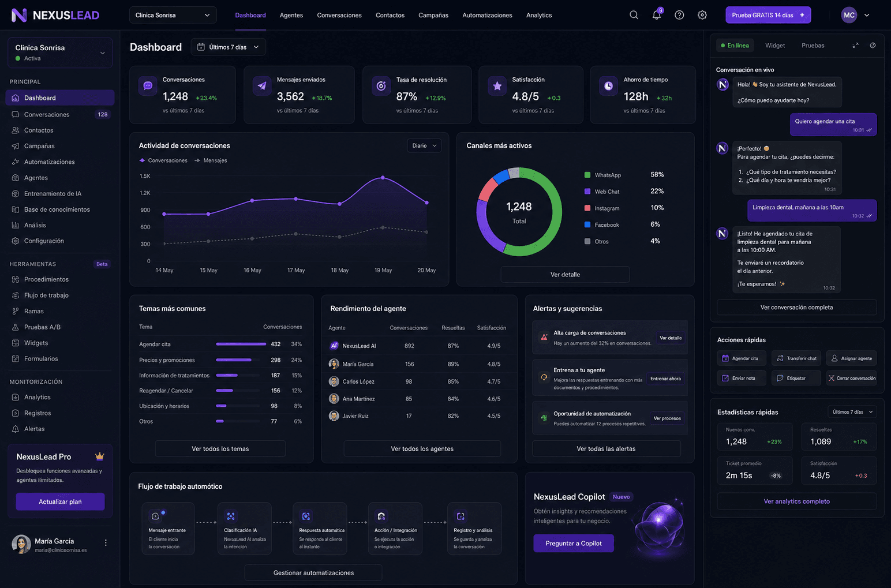Toggle the Facebook blue legend swatch
The image size is (891, 588).
(587, 225)
